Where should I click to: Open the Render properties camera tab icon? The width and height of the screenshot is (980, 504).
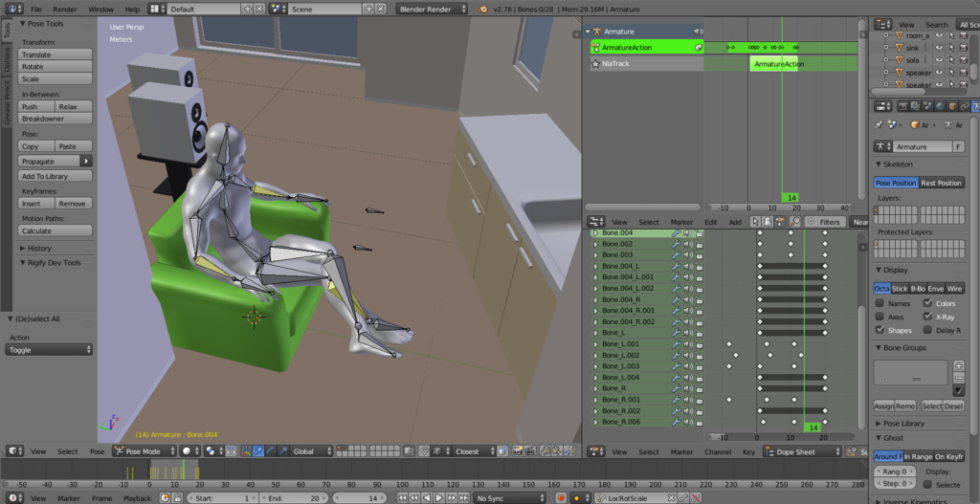click(x=902, y=106)
